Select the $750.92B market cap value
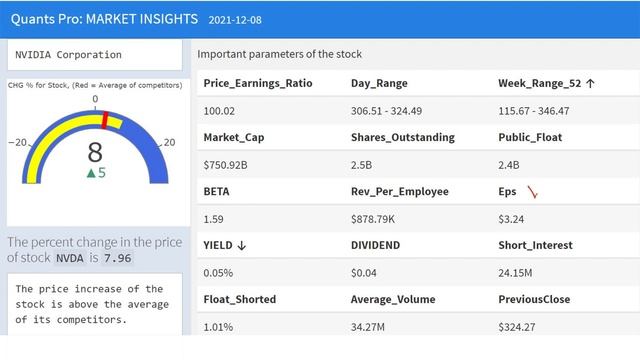 click(x=226, y=165)
